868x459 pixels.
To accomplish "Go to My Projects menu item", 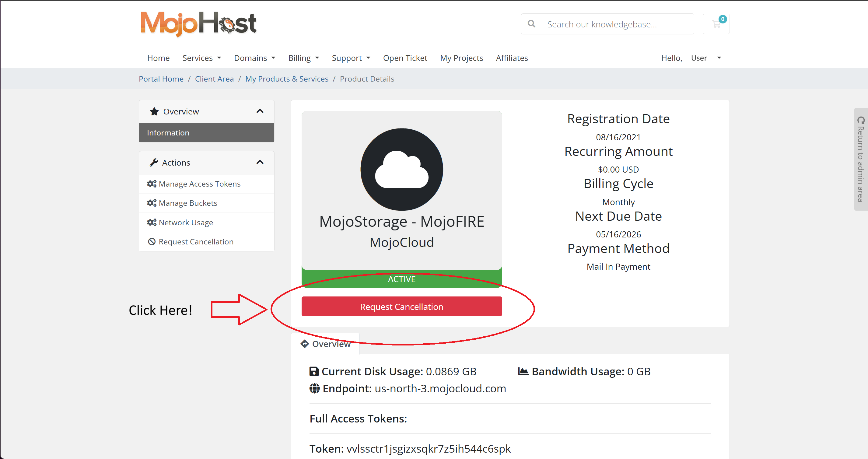I will click(461, 58).
